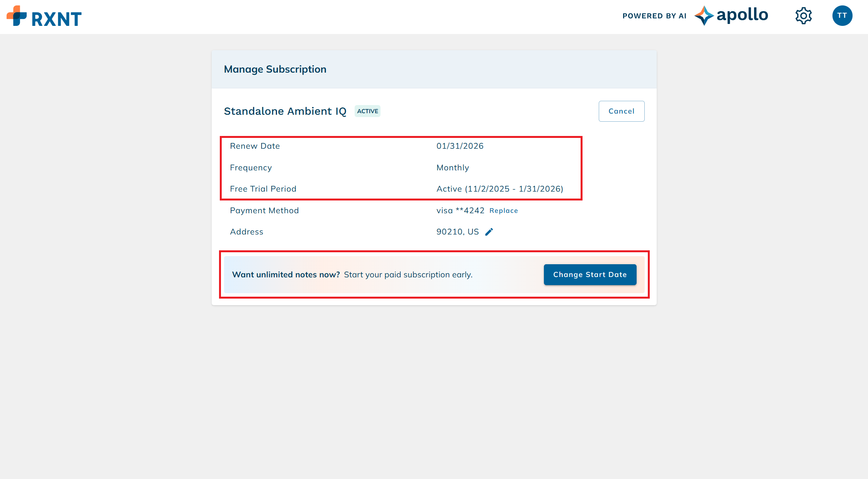Click the Apollo star logo icon

click(x=704, y=16)
